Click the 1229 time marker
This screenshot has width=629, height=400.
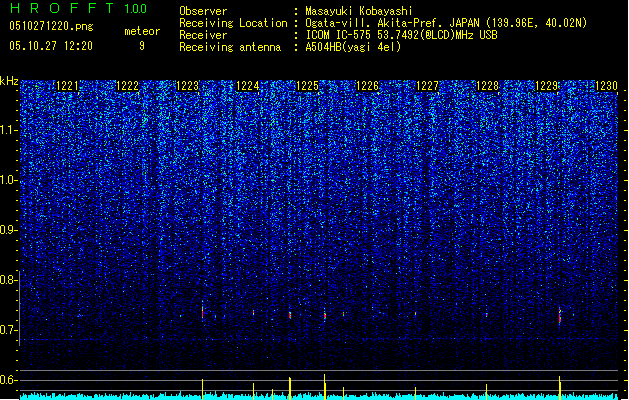tap(547, 86)
